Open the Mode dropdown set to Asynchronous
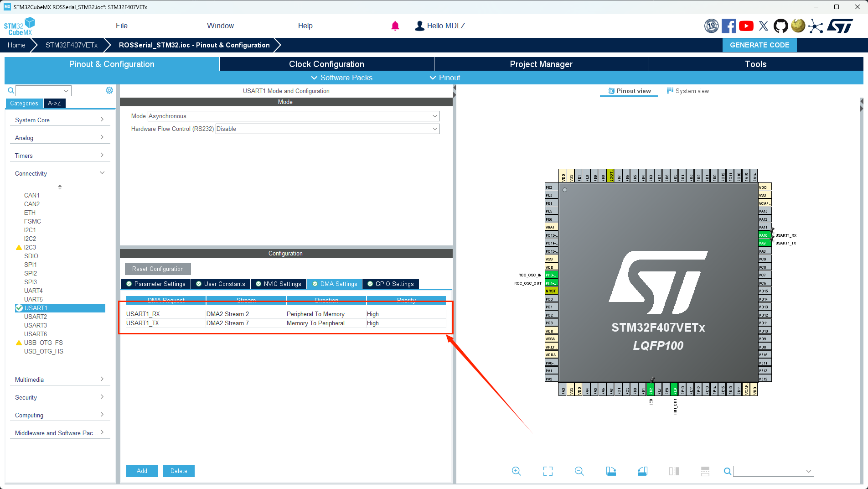The width and height of the screenshot is (868, 489). pyautogui.click(x=294, y=116)
